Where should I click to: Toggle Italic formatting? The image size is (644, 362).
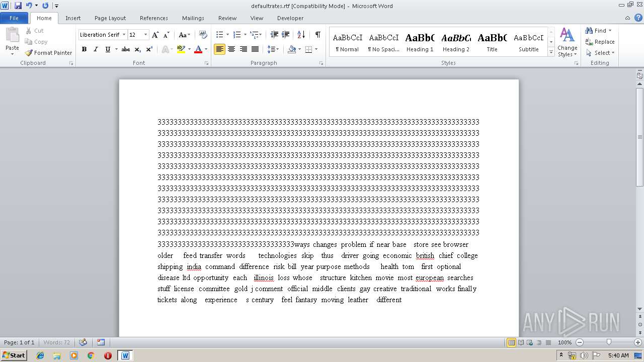(x=96, y=49)
